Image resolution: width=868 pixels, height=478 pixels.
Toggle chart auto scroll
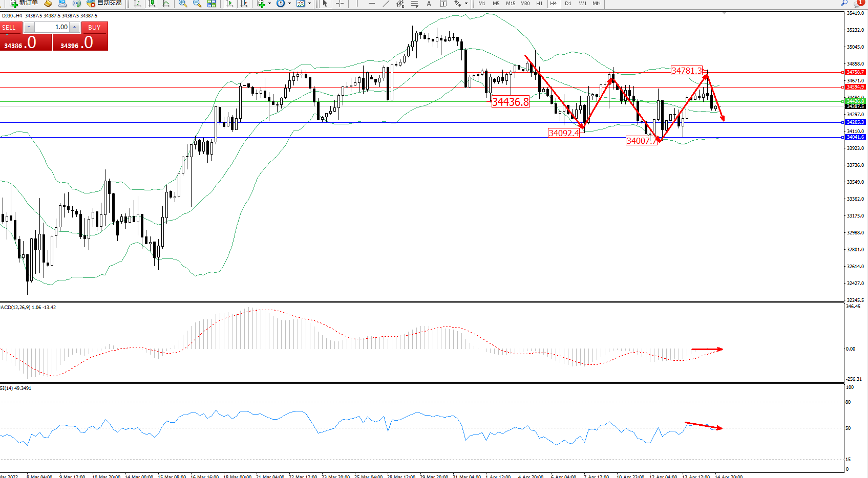(x=229, y=4)
